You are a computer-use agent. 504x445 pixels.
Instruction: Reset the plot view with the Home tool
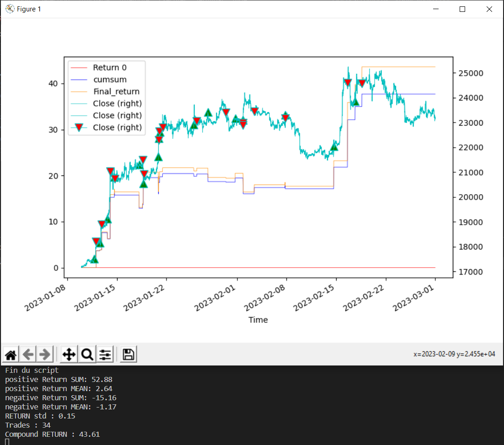pos(10,354)
